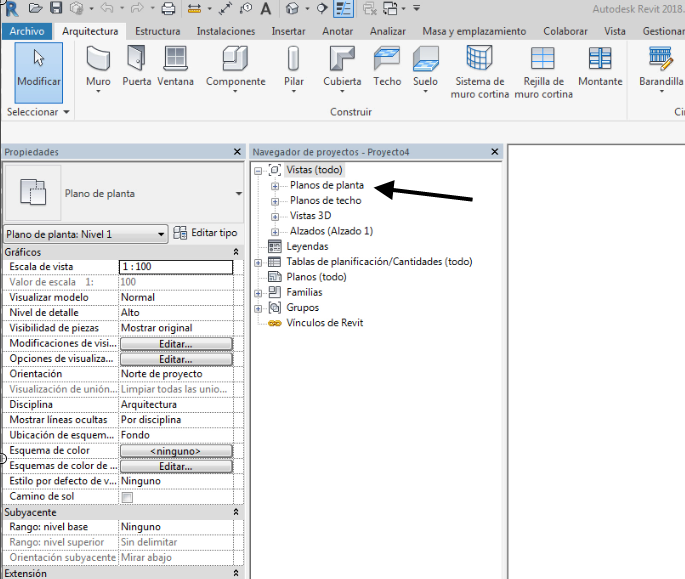Click the Open file folder icon
685x579 pixels.
(35, 8)
